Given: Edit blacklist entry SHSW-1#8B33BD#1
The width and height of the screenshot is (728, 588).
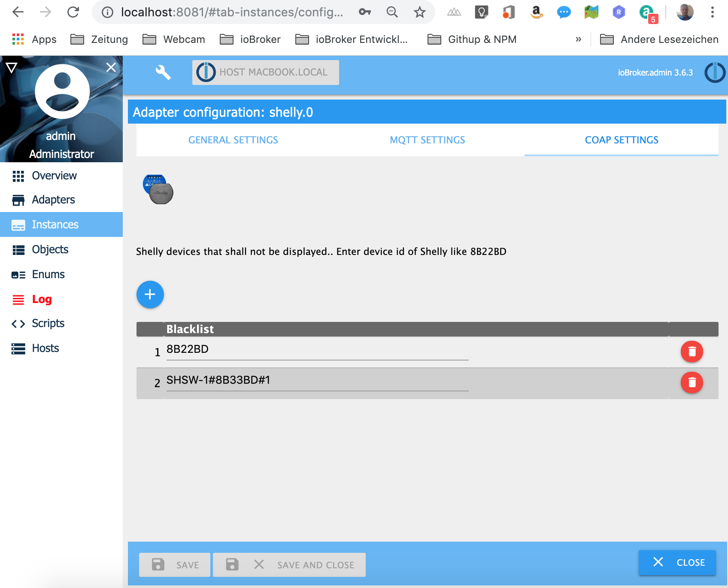Looking at the screenshot, I should tap(317, 380).
